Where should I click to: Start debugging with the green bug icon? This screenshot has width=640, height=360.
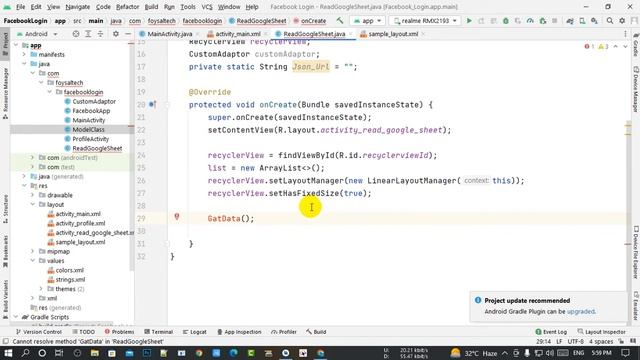(506, 21)
